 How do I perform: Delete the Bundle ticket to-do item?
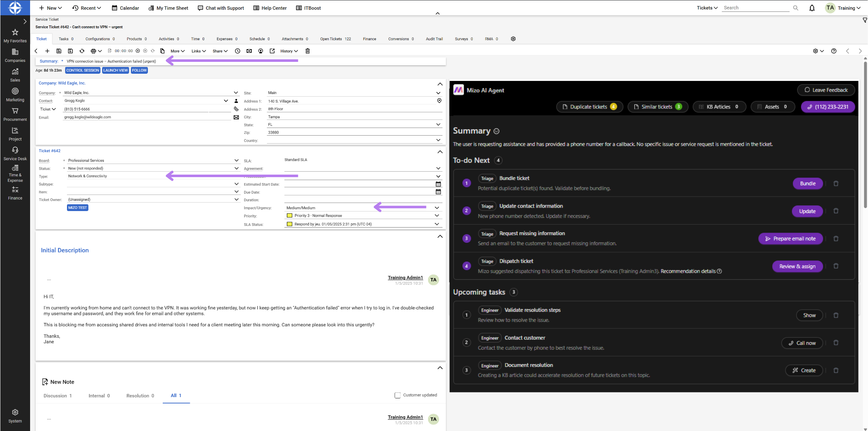(x=836, y=184)
